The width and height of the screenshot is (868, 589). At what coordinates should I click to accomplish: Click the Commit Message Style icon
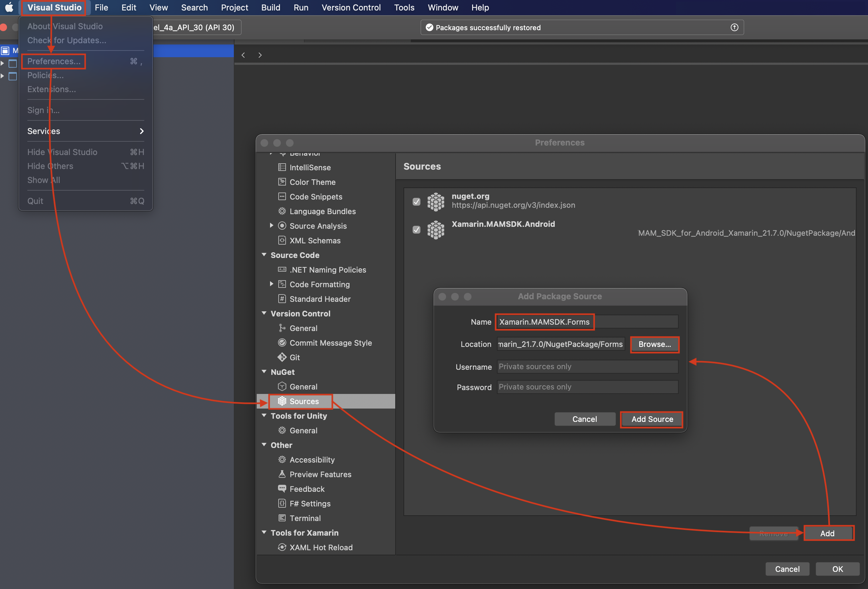click(282, 342)
